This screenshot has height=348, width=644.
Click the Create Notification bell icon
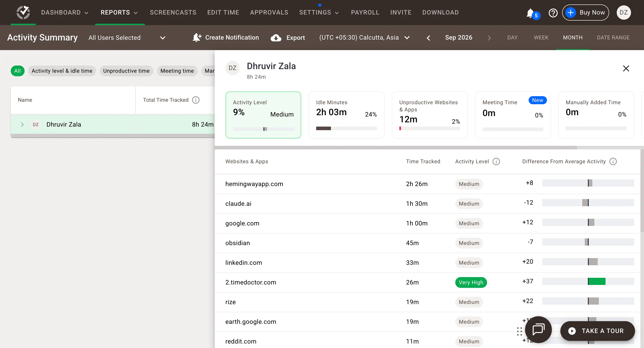click(x=197, y=38)
